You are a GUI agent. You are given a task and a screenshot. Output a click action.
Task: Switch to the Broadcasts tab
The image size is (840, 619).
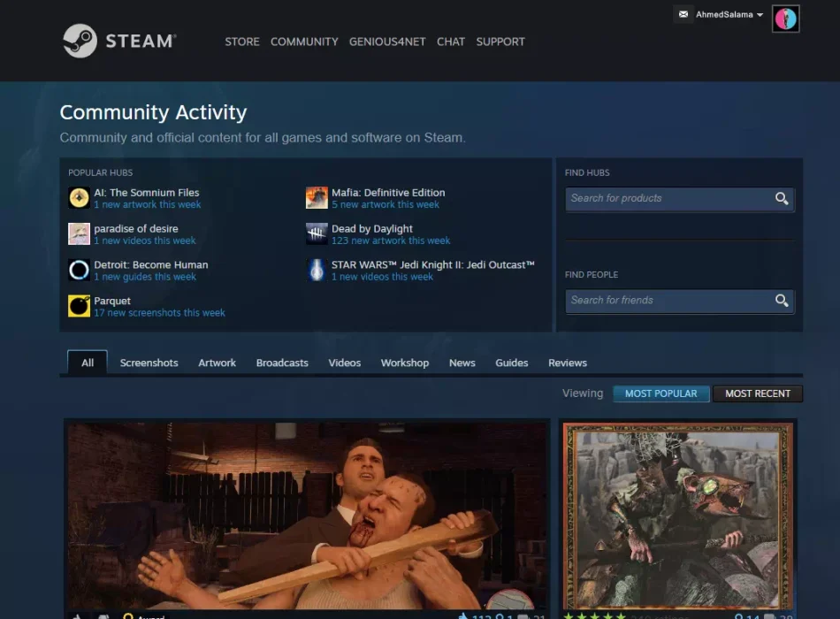click(x=282, y=363)
